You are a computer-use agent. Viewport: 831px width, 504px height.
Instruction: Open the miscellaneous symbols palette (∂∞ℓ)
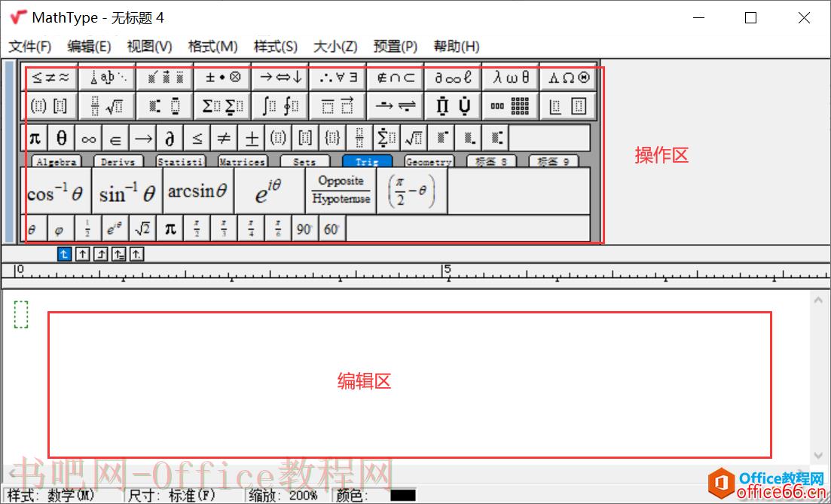point(454,78)
